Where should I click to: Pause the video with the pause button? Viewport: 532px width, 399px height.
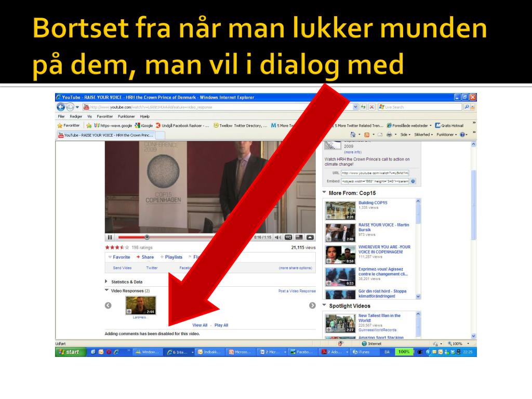(110, 237)
